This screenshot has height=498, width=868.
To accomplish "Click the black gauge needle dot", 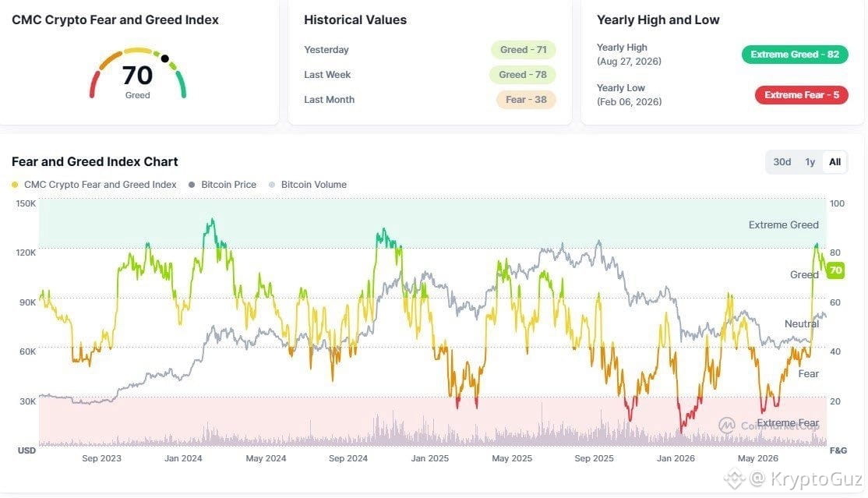I will tap(164, 58).
